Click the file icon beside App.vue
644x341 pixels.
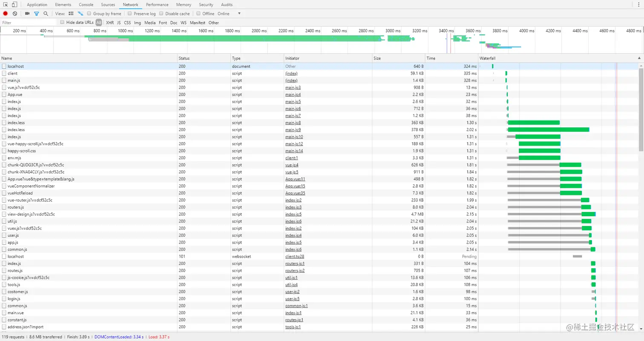(4, 95)
